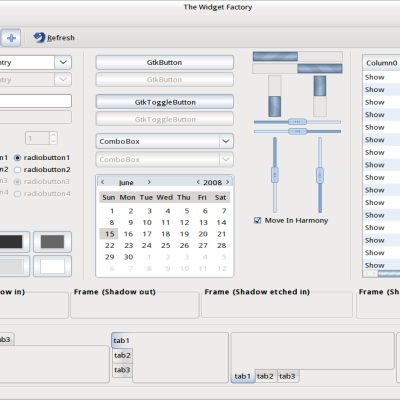
Task: Click the Frame (Shadow out) label
Action: [115, 292]
